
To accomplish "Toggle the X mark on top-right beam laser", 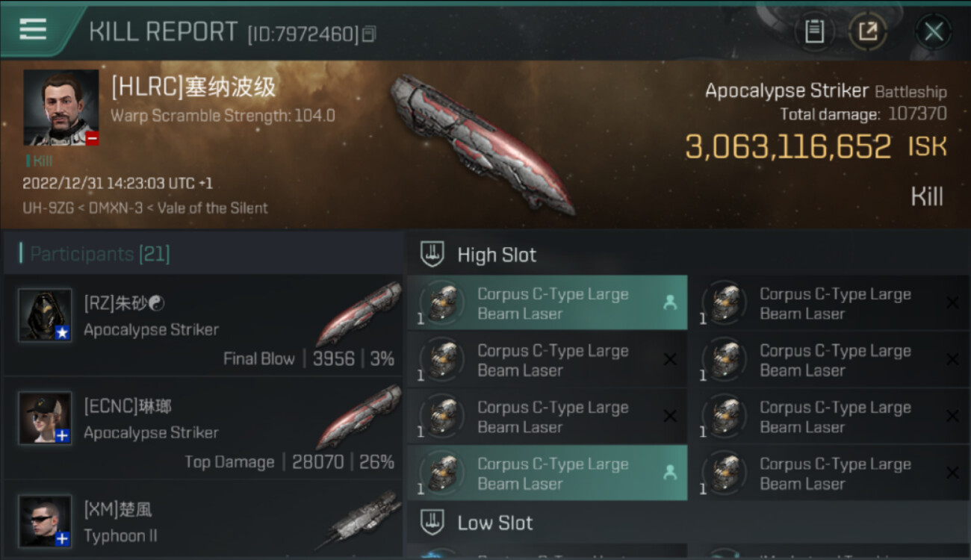I will (952, 302).
